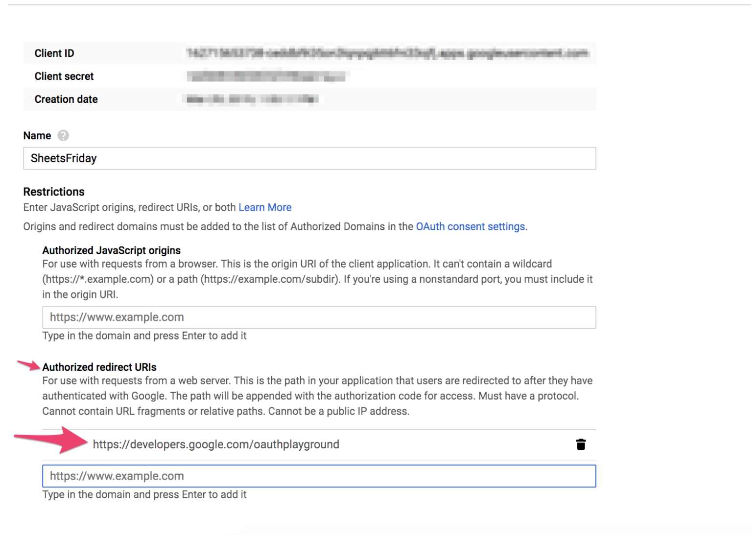Click the Client secret label

[64, 76]
